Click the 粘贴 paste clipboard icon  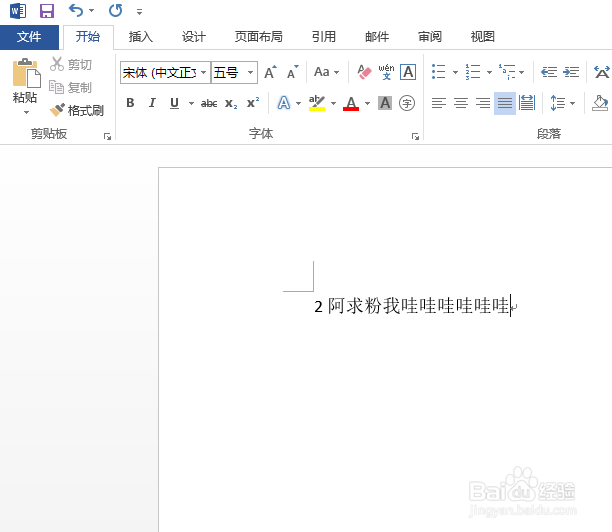pos(26,73)
